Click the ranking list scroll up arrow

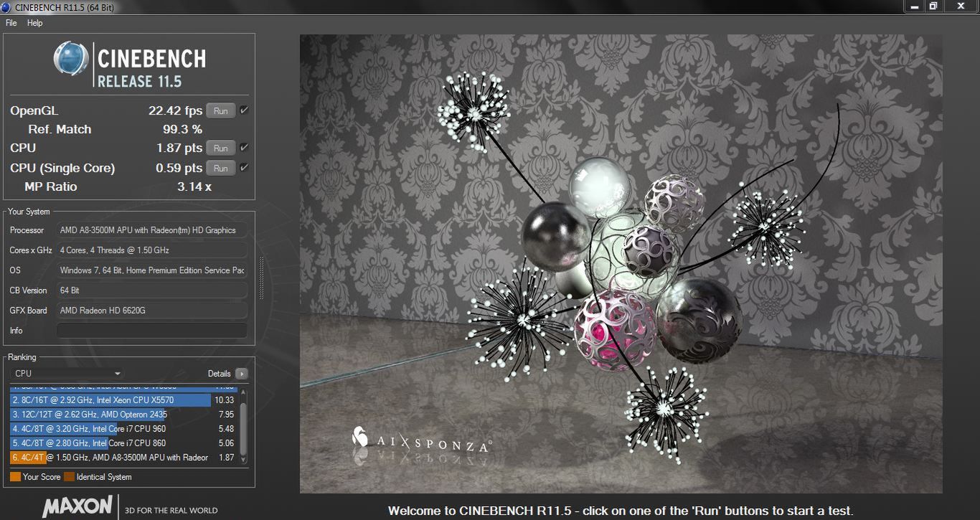243,392
